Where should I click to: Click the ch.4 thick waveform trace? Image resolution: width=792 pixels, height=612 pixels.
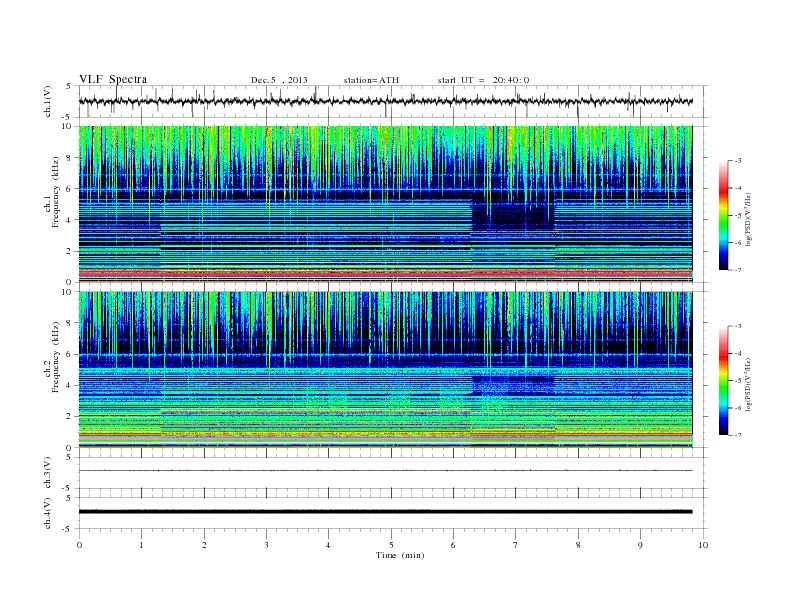pyautogui.click(x=385, y=512)
